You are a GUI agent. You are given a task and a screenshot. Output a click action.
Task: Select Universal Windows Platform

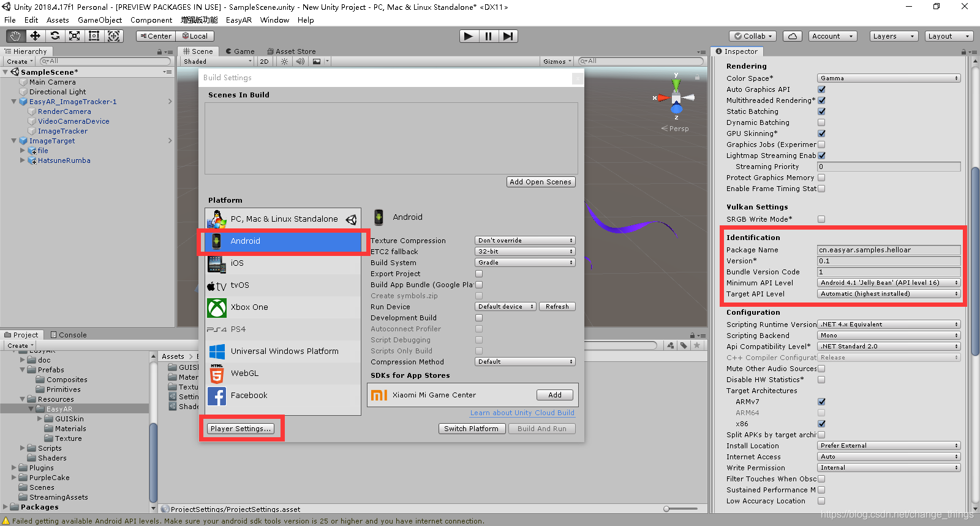click(x=283, y=351)
